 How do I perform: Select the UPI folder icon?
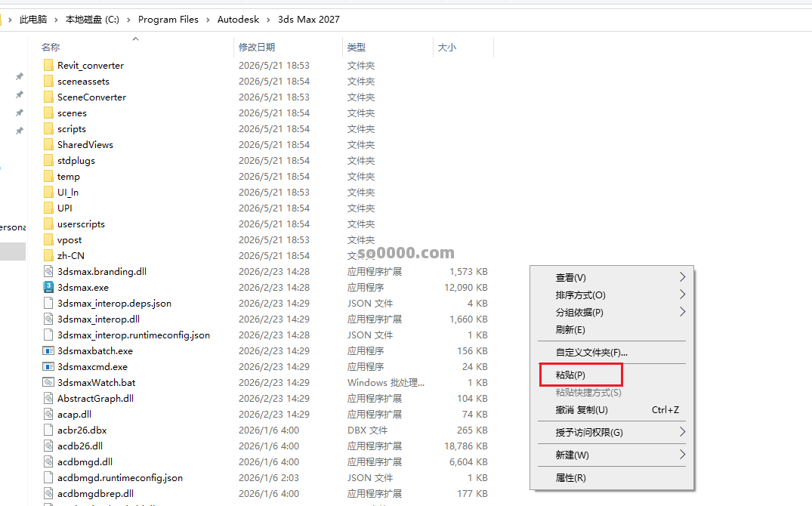[x=48, y=208]
